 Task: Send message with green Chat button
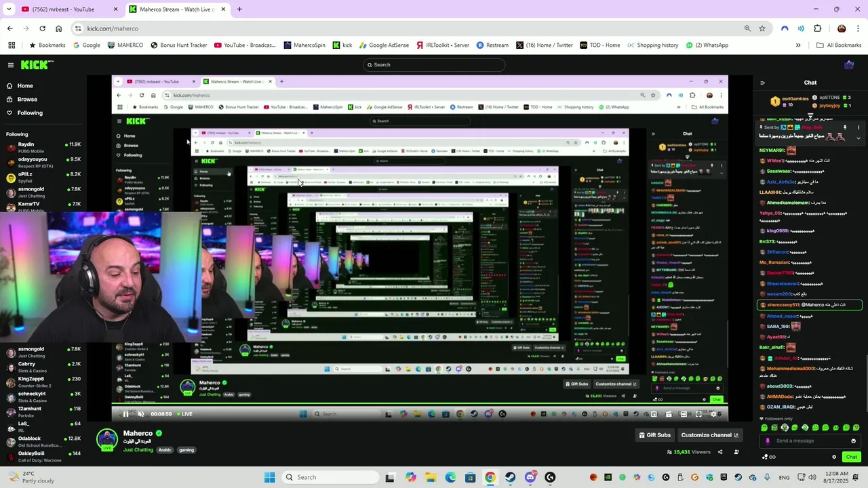point(851,457)
